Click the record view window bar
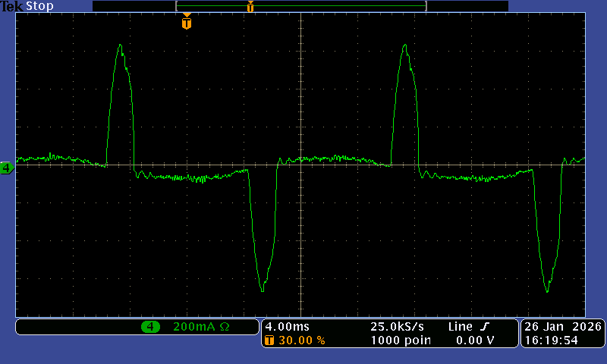Screen dimensions: 607x364 pyautogui.click(x=301, y=6)
